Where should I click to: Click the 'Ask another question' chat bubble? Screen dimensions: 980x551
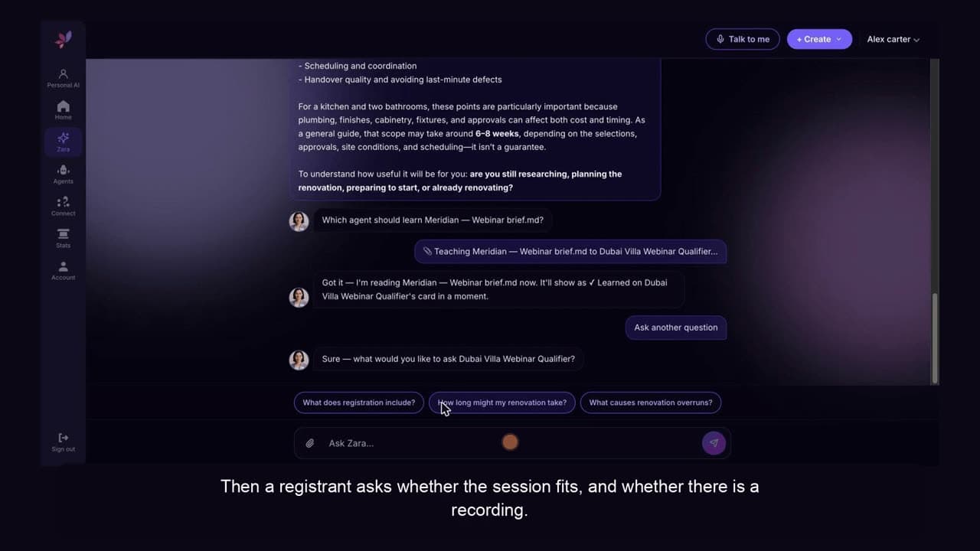coord(675,328)
